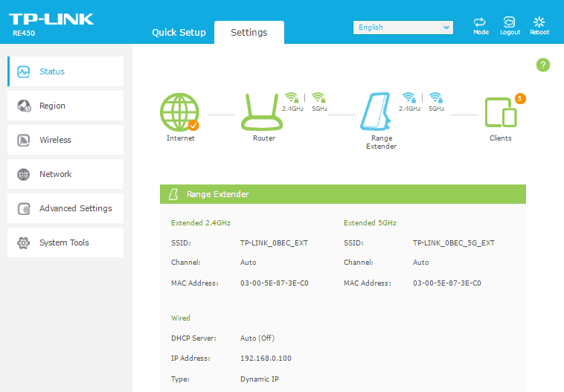Click the Logout icon

[510, 22]
